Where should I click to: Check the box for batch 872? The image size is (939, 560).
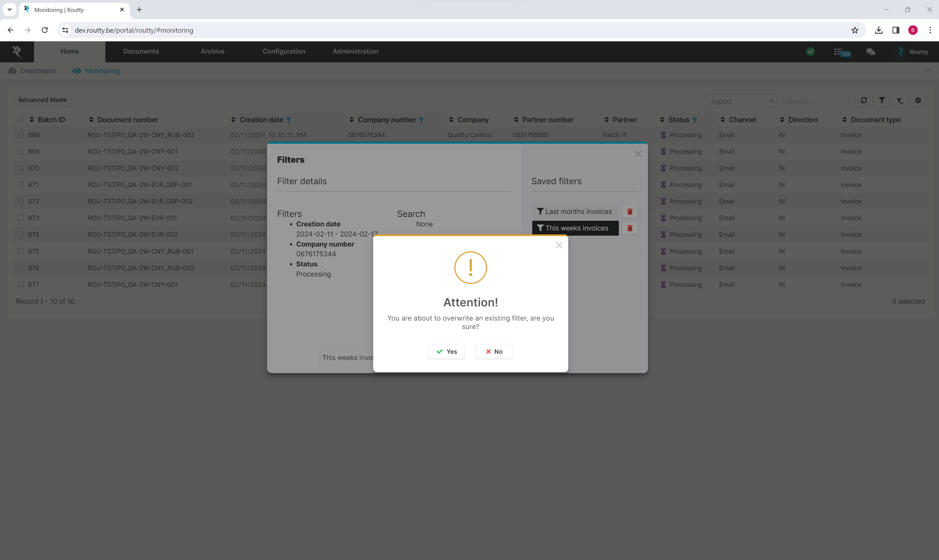tap(21, 201)
